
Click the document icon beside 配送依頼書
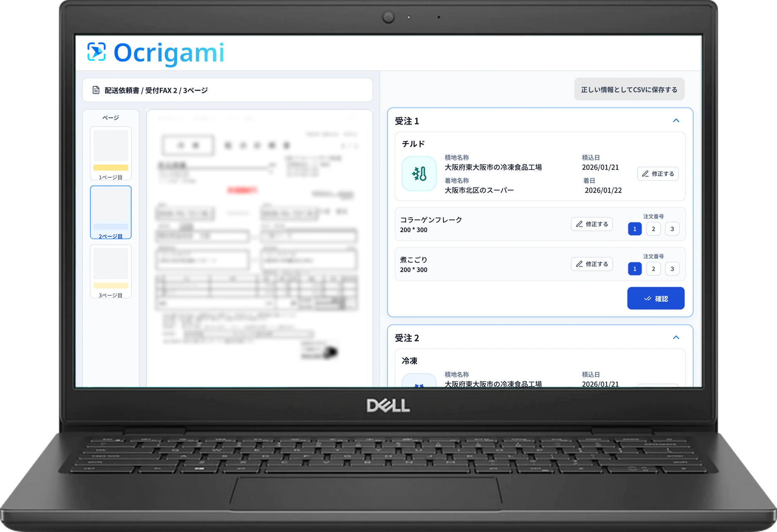[x=96, y=90]
